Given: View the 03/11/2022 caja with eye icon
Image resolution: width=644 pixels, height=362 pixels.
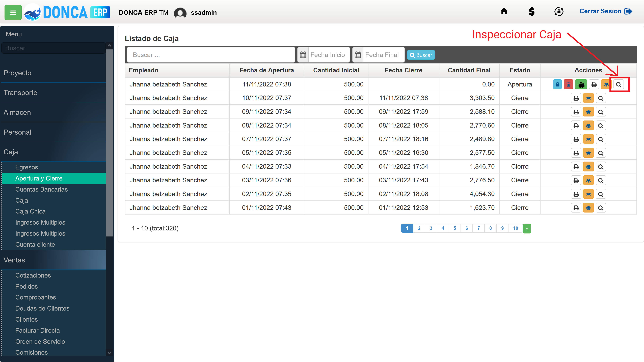Looking at the screenshot, I should tap(588, 180).
